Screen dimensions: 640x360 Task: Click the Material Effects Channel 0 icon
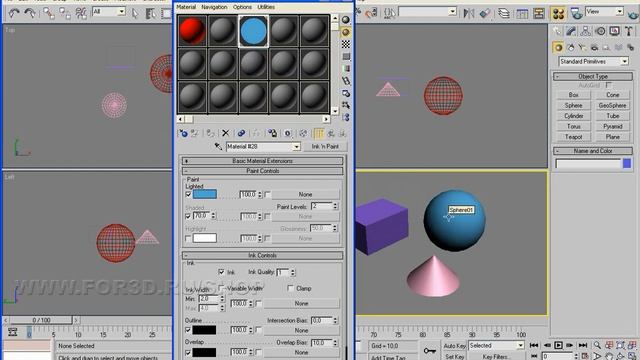288,133
